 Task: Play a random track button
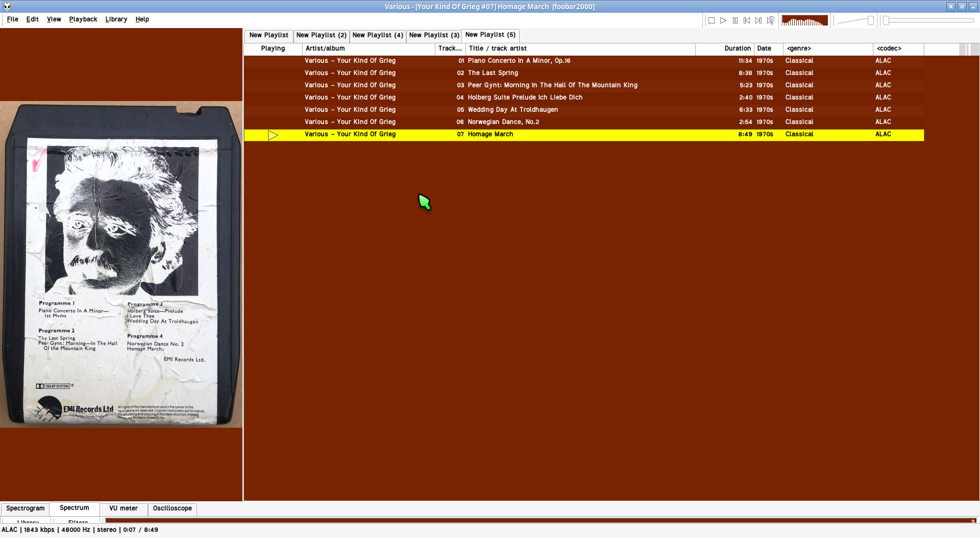pyautogui.click(x=771, y=20)
